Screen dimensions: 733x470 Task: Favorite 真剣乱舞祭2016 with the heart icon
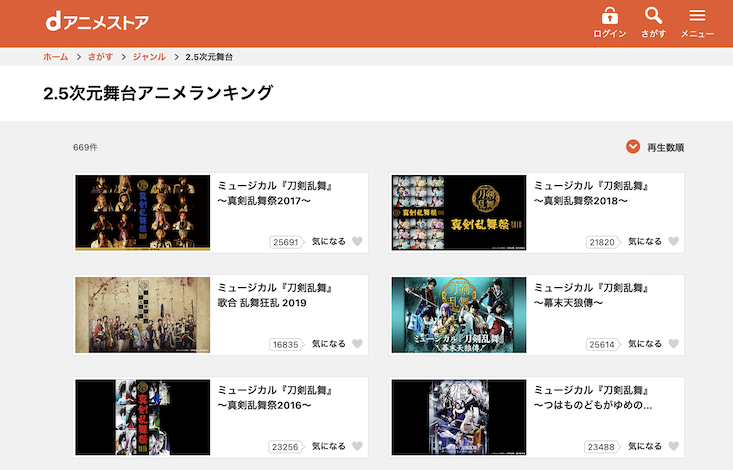pyautogui.click(x=358, y=446)
